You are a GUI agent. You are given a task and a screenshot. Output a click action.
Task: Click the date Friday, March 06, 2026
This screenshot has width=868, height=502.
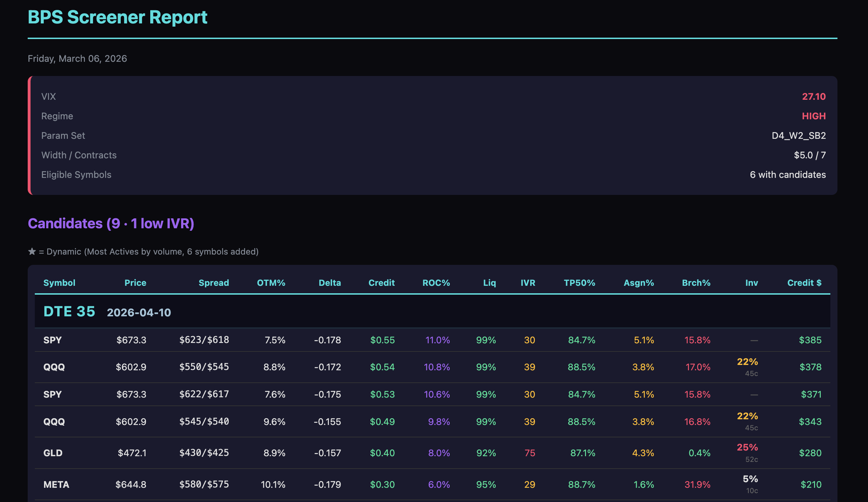(x=77, y=59)
